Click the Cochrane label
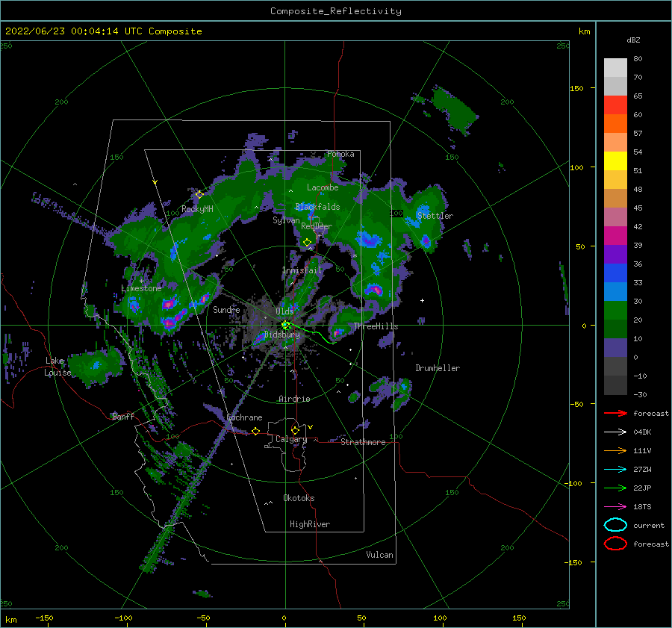Viewport: 672px width, 628px height. click(x=244, y=417)
